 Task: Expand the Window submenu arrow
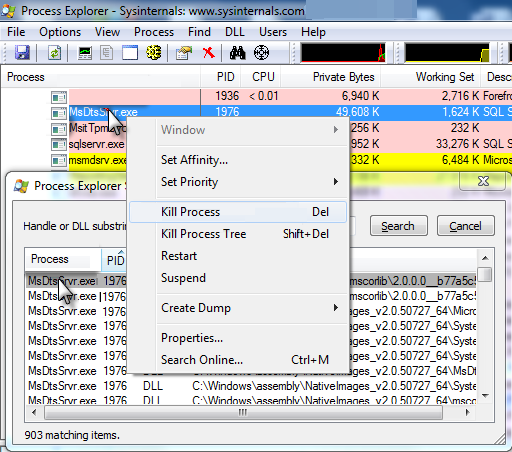pos(336,130)
